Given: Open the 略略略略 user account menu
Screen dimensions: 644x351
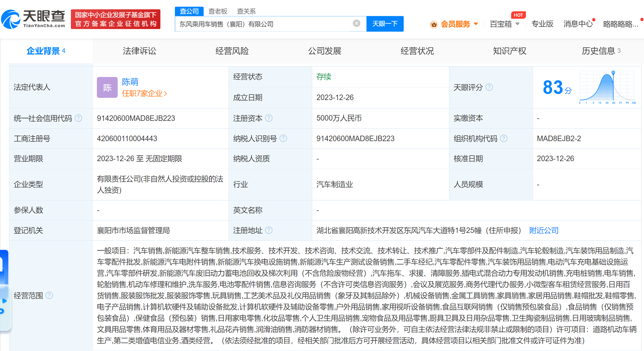Looking at the screenshot, I should click(x=621, y=24).
